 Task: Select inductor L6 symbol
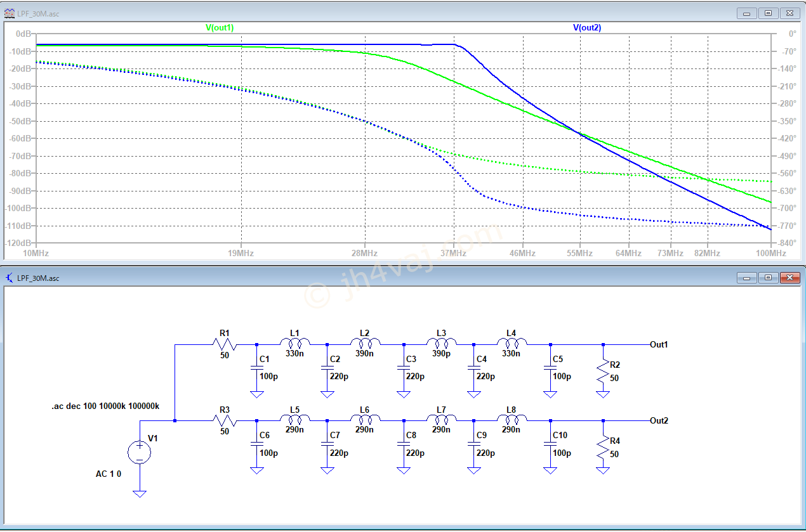point(365,420)
